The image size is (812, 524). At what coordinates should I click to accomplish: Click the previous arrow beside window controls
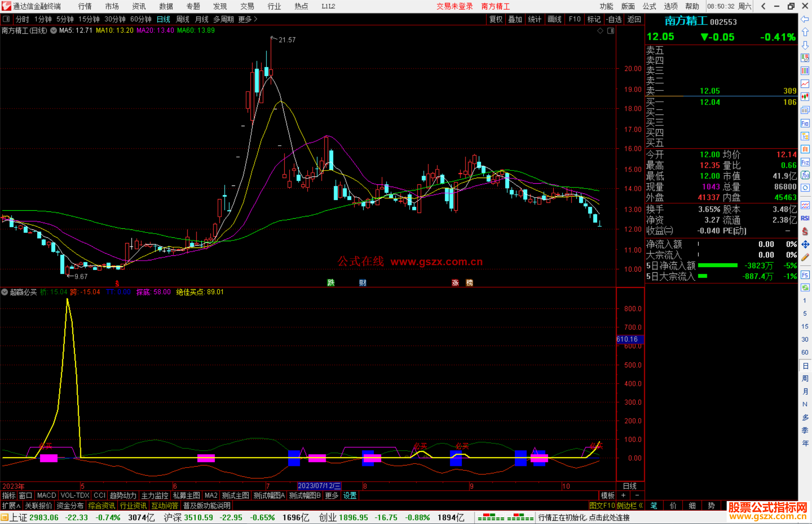click(x=763, y=6)
